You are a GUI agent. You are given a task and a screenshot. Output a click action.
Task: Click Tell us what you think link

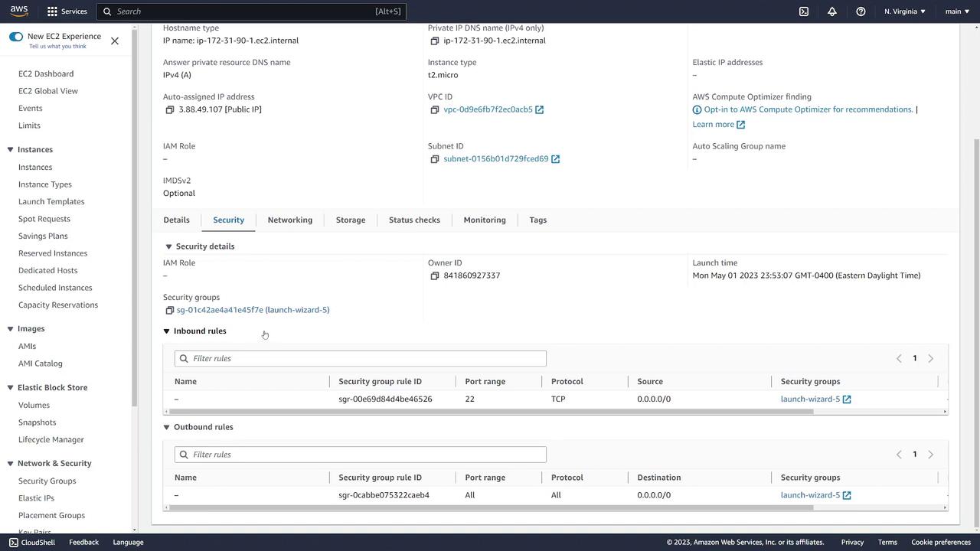click(57, 47)
